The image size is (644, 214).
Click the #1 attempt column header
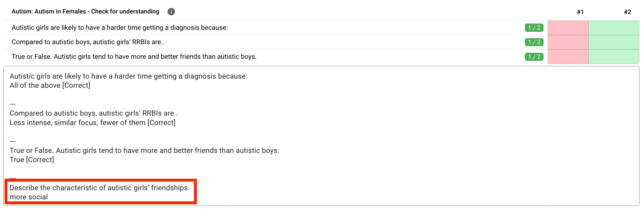coord(580,12)
